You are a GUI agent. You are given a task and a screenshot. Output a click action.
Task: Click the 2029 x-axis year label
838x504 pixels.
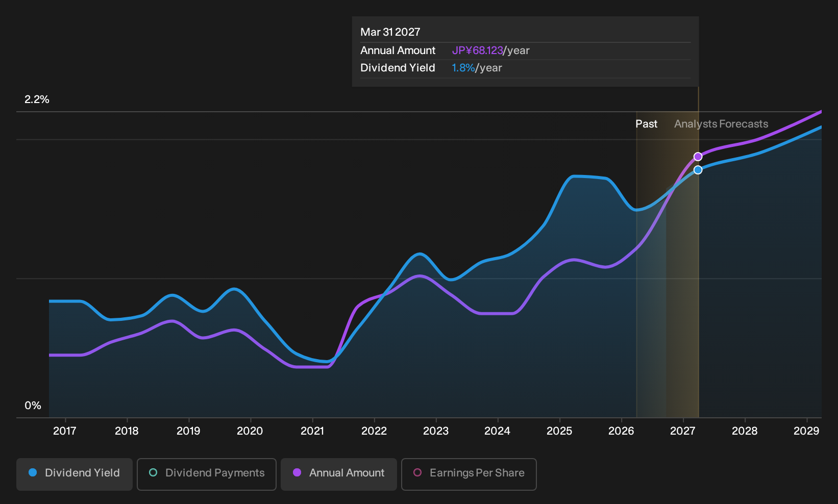tap(806, 431)
